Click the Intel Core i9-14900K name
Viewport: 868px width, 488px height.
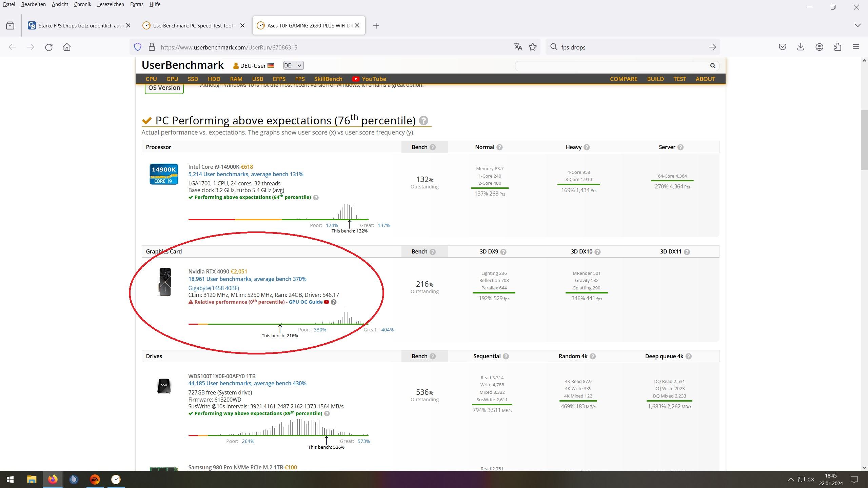pyautogui.click(x=214, y=167)
